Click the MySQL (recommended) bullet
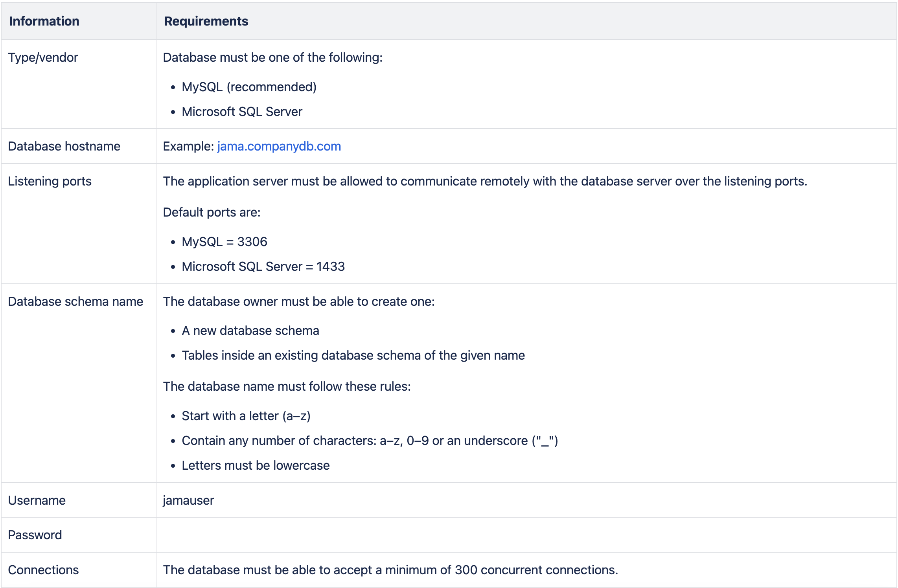The width and height of the screenshot is (898, 588). click(249, 87)
